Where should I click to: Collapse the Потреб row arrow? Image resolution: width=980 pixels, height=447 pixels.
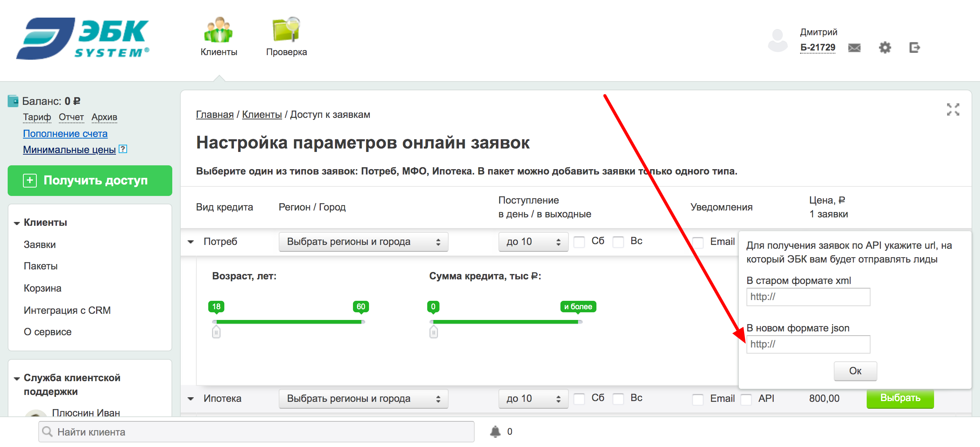pos(191,242)
